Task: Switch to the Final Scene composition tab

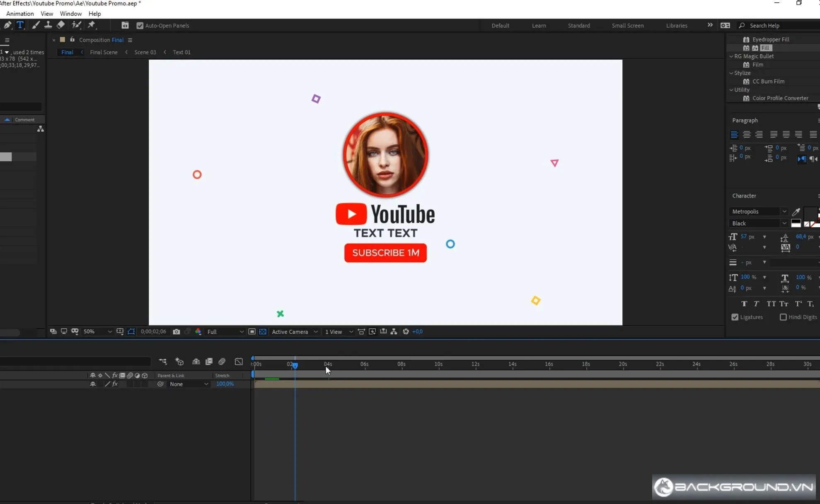Action: [104, 52]
